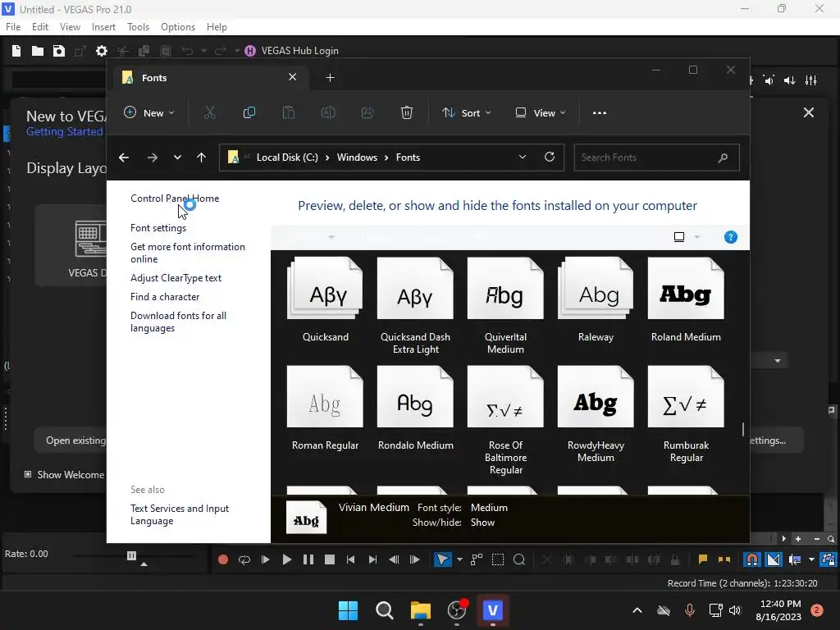
Task: Open Font settings link
Action: pos(158,228)
